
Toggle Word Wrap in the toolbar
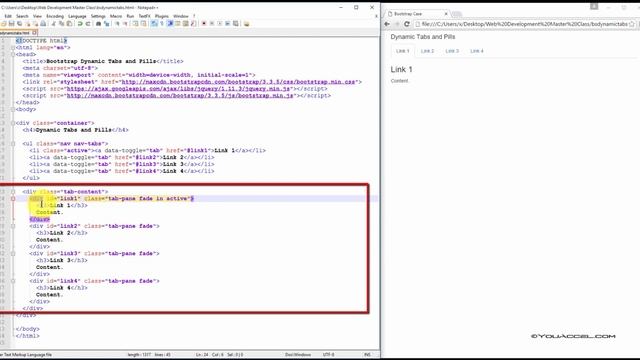pyautogui.click(x=153, y=24)
